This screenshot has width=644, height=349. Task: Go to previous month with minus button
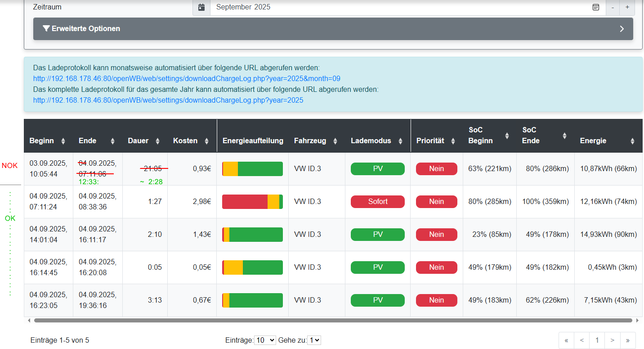point(613,7)
